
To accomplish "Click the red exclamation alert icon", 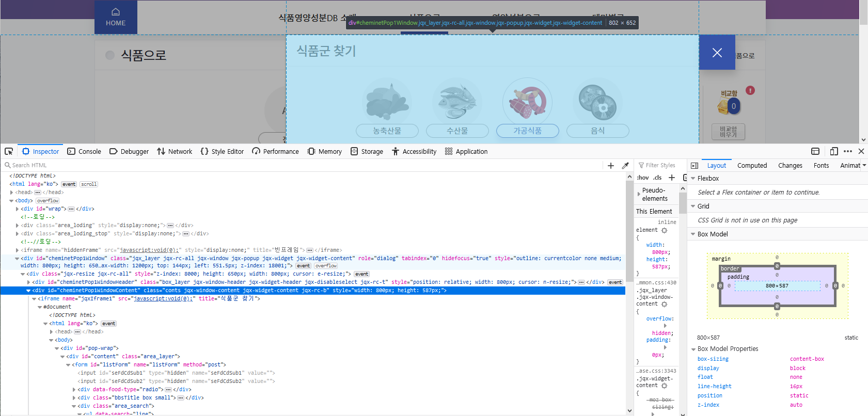I will (x=750, y=90).
